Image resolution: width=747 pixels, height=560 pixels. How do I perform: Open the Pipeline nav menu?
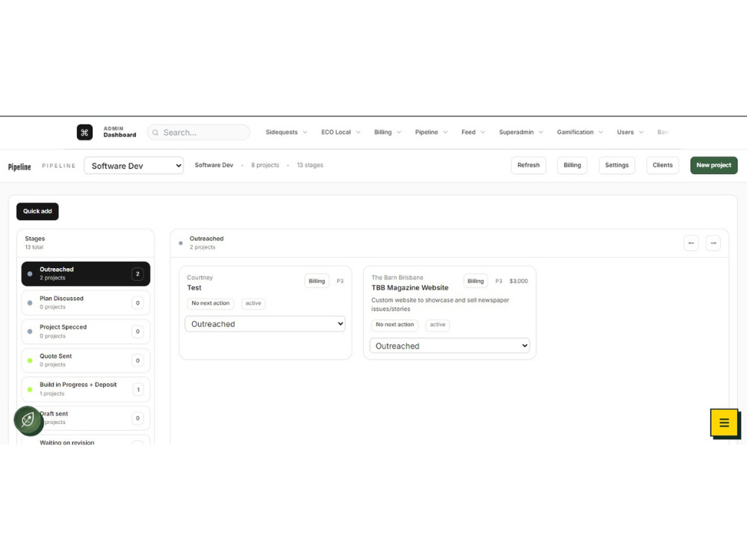click(x=431, y=132)
